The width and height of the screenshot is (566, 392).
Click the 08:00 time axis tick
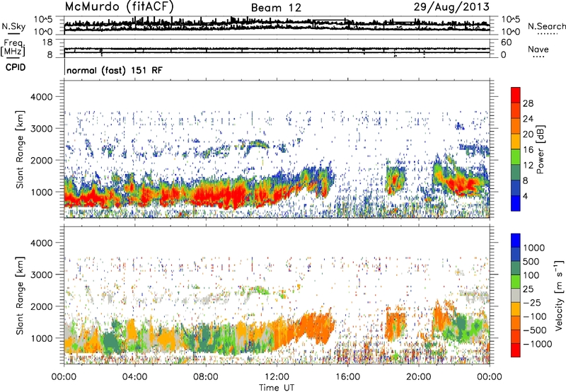pos(206,376)
